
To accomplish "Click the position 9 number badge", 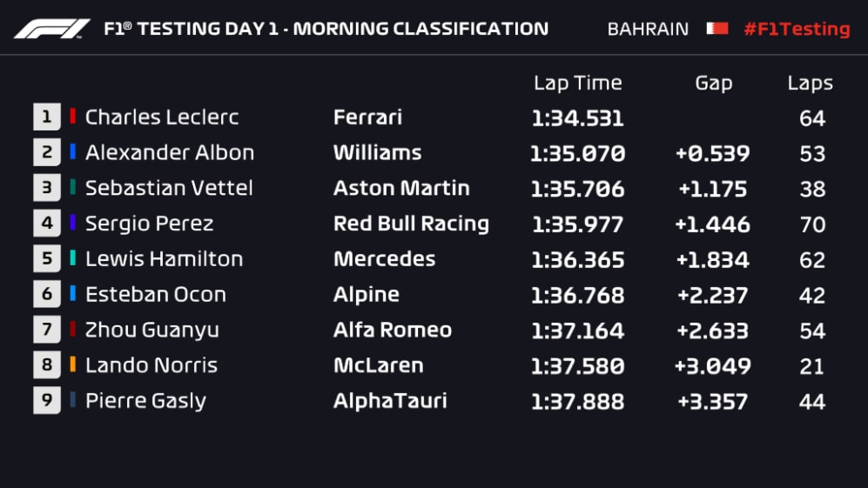I will pyautogui.click(x=47, y=401).
